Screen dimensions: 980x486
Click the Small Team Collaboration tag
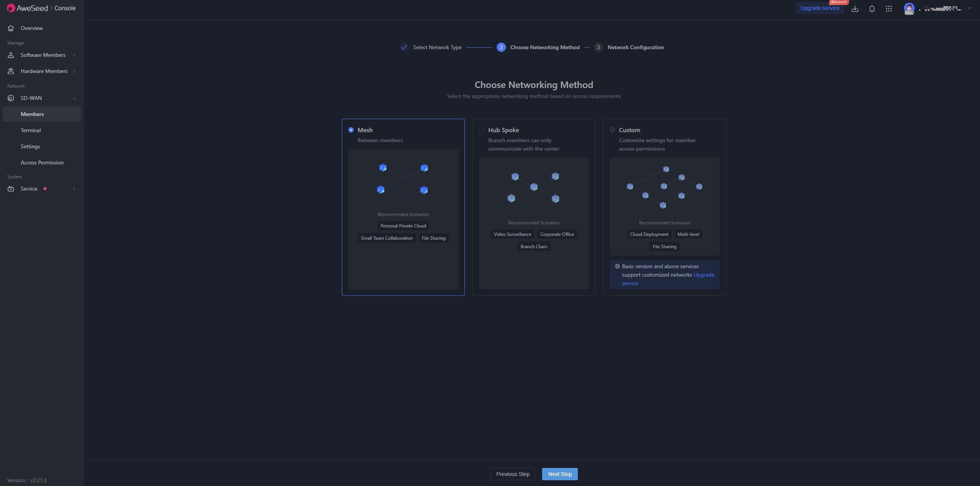386,238
